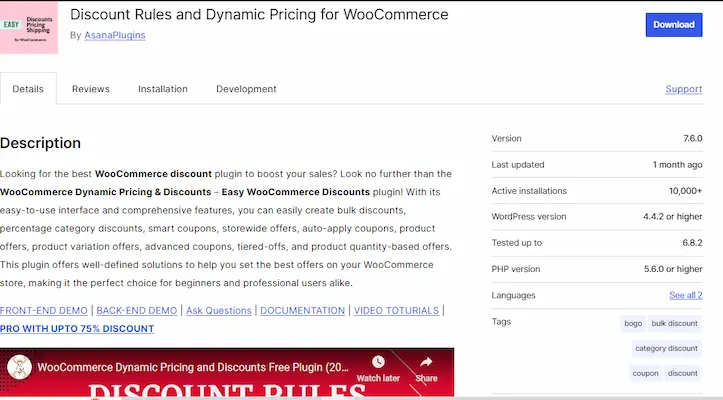Switch to the Installation tab
The image size is (723, 400).
click(163, 89)
